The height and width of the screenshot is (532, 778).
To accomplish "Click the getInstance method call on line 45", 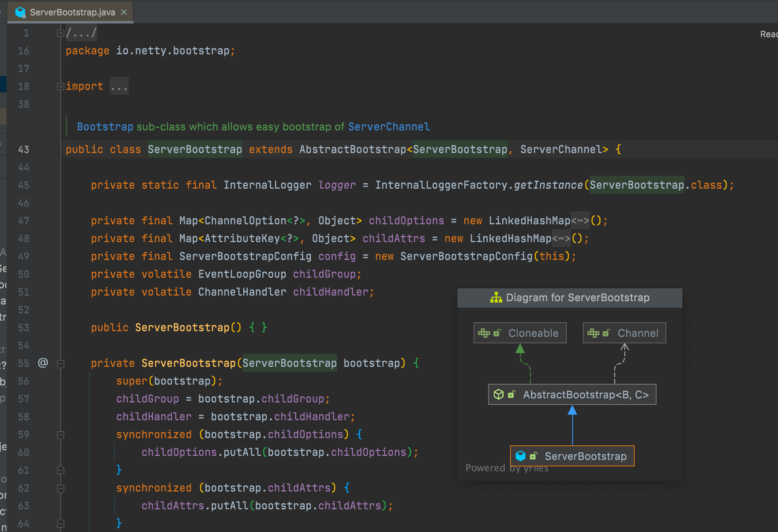I will pos(548,185).
